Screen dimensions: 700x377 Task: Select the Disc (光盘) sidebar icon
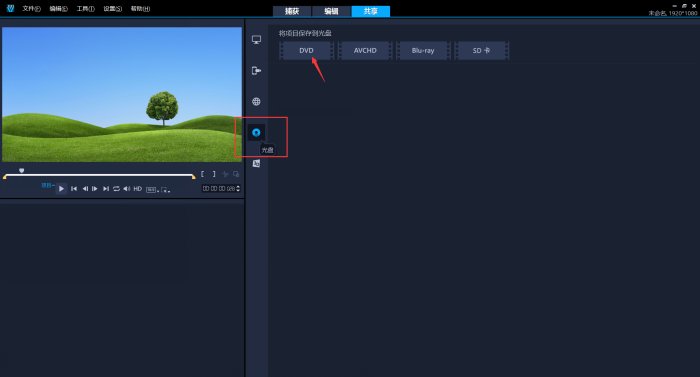pyautogui.click(x=256, y=133)
